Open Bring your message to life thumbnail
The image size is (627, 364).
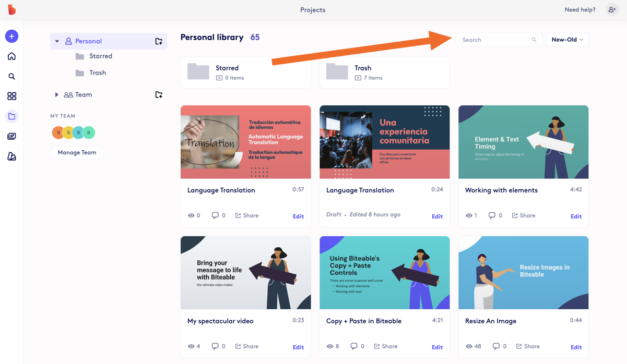point(246,273)
